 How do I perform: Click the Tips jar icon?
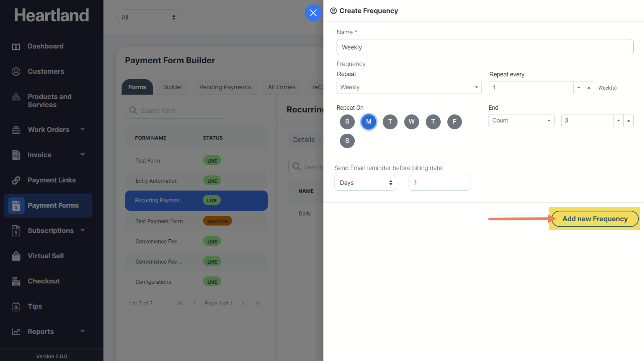(x=16, y=306)
